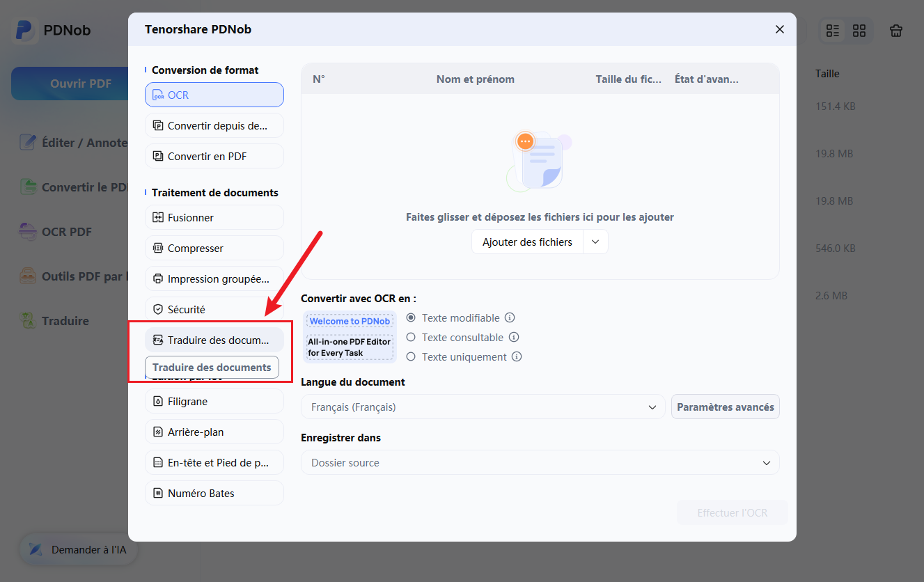Click the Traduire des documents tooltip

click(x=212, y=367)
